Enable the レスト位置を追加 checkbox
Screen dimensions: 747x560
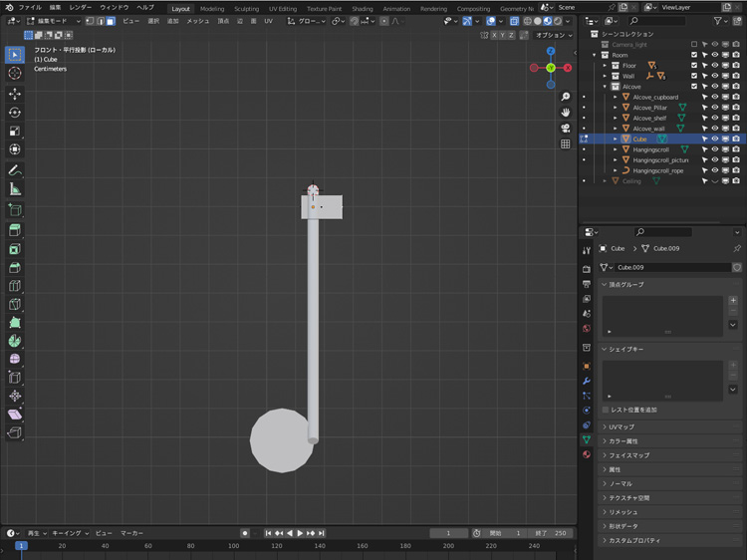click(x=607, y=410)
